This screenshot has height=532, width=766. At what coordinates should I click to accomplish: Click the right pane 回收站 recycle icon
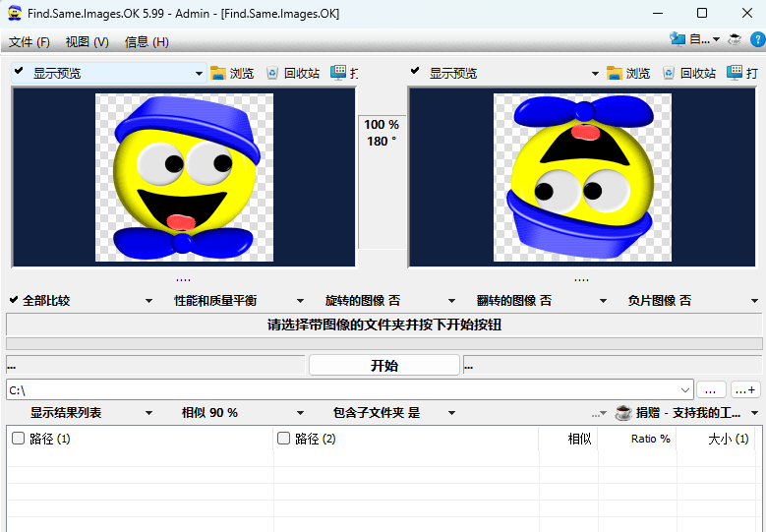click(669, 74)
